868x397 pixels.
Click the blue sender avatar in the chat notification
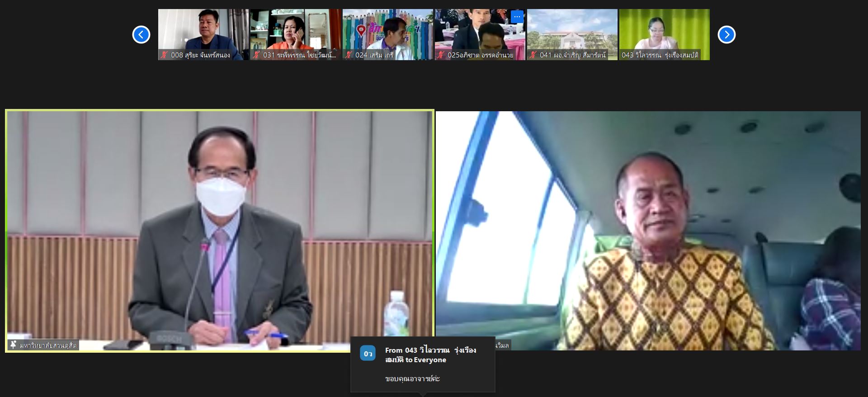[x=368, y=353]
